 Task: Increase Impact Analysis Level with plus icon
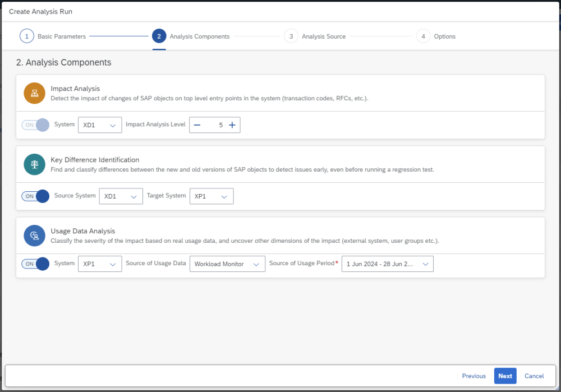point(232,125)
